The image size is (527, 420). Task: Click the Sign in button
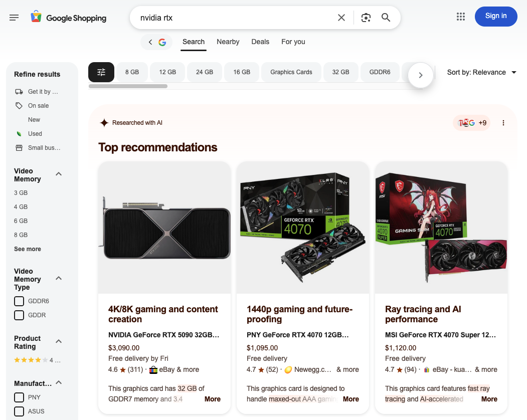pos(496,16)
